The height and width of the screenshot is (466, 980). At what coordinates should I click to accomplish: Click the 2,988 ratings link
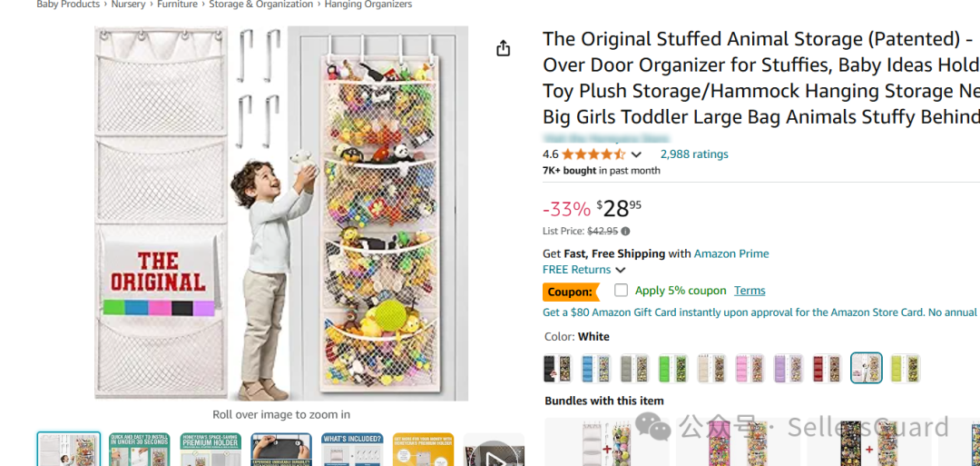[694, 154]
